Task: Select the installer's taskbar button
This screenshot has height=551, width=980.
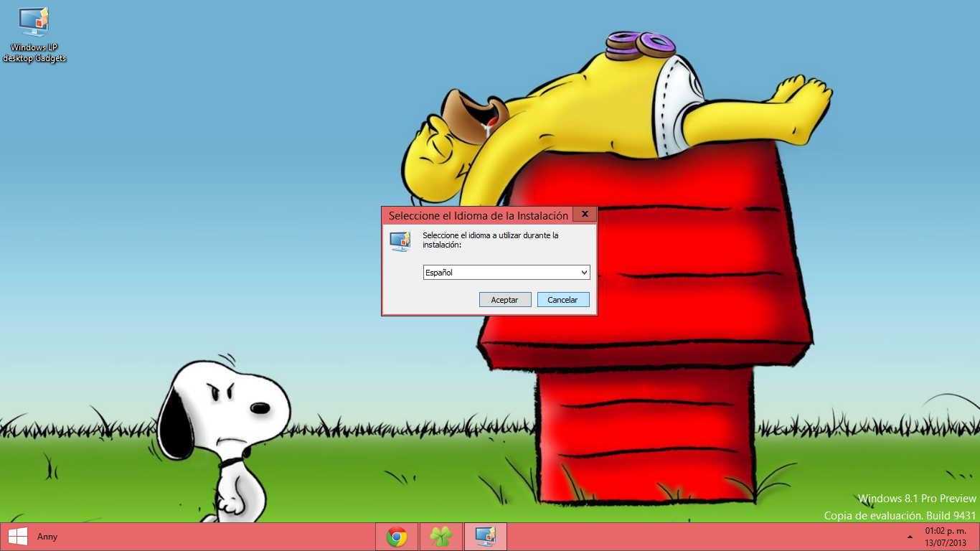Action: tap(486, 537)
